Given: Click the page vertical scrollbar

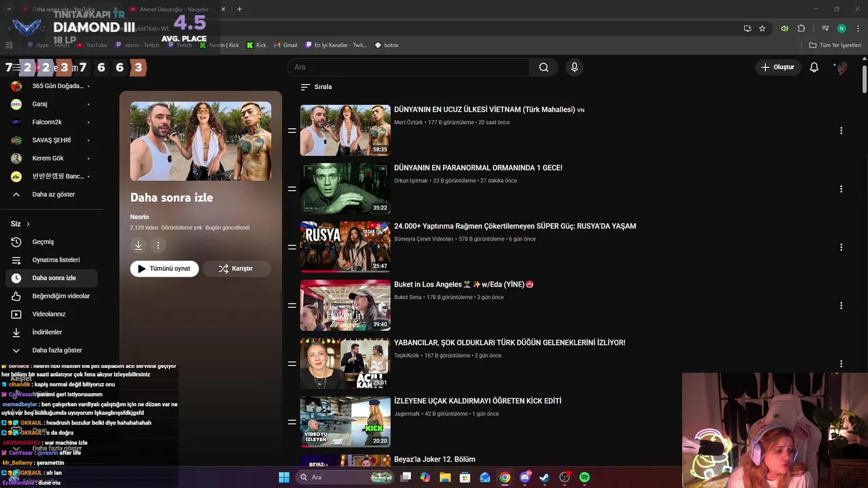Looking at the screenshot, I should click(x=865, y=79).
